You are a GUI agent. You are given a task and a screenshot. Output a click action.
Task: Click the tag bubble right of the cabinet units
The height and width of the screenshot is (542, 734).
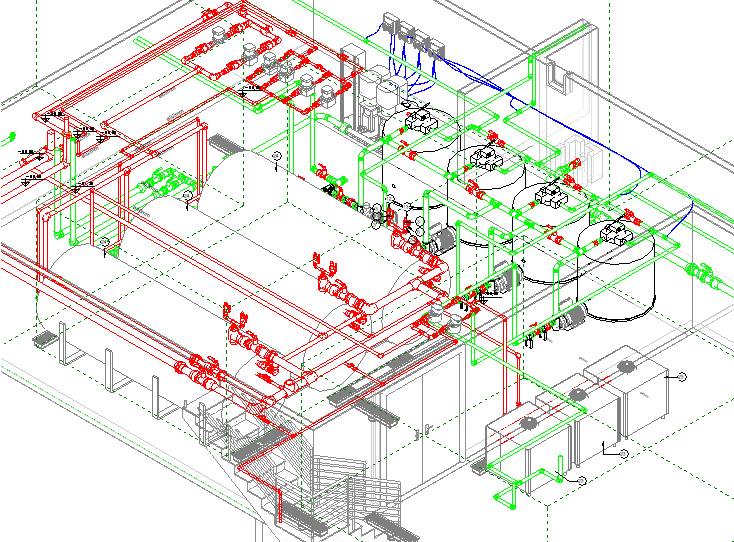click(682, 376)
